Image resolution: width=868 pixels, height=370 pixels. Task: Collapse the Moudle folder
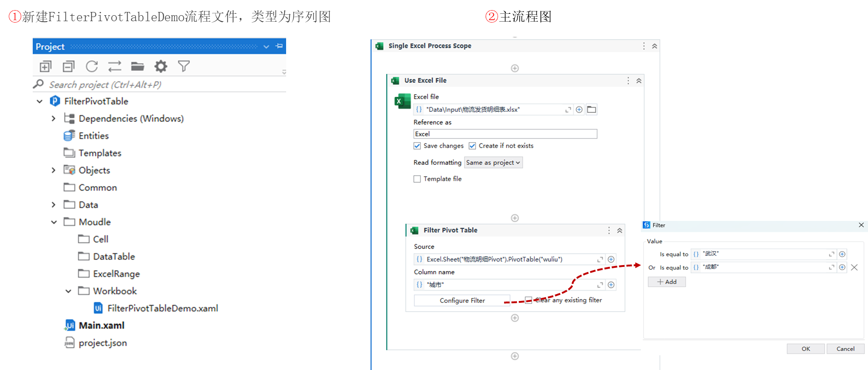point(54,222)
